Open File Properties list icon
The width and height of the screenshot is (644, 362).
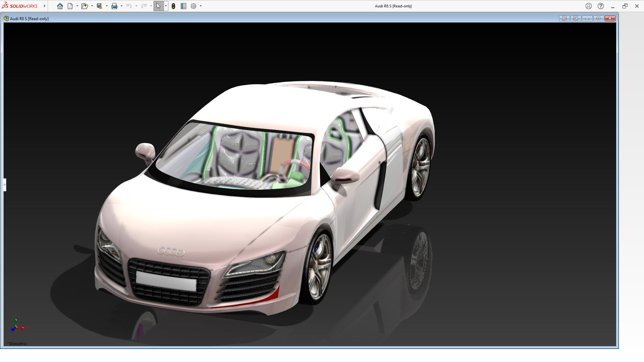pyautogui.click(x=183, y=6)
